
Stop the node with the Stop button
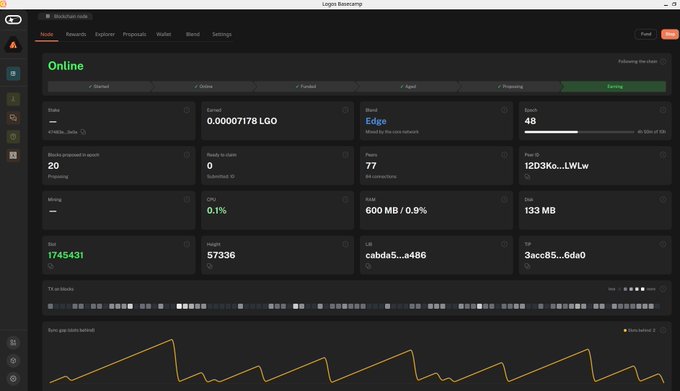click(670, 34)
